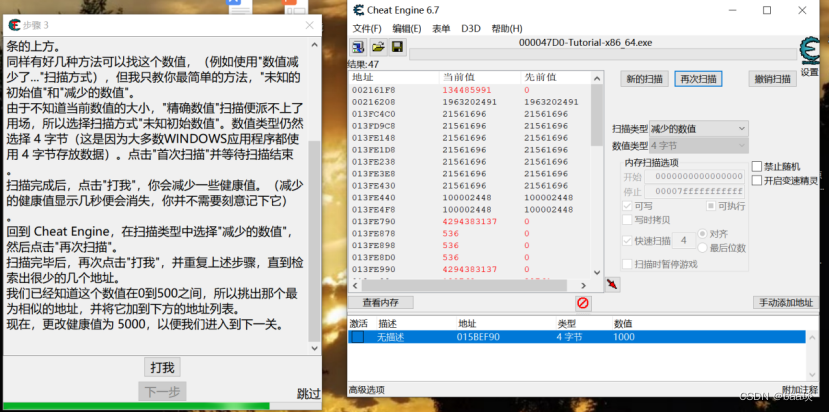Select result row with address 002161F8
The image size is (829, 412).
[469, 90]
